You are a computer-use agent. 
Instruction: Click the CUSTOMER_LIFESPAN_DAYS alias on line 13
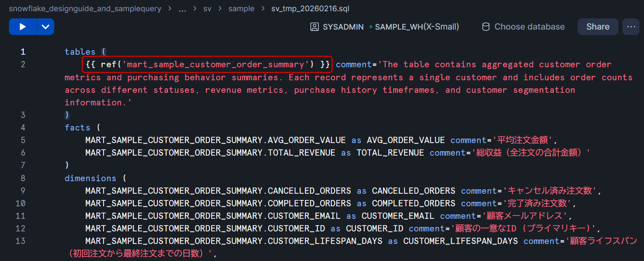click(x=461, y=241)
